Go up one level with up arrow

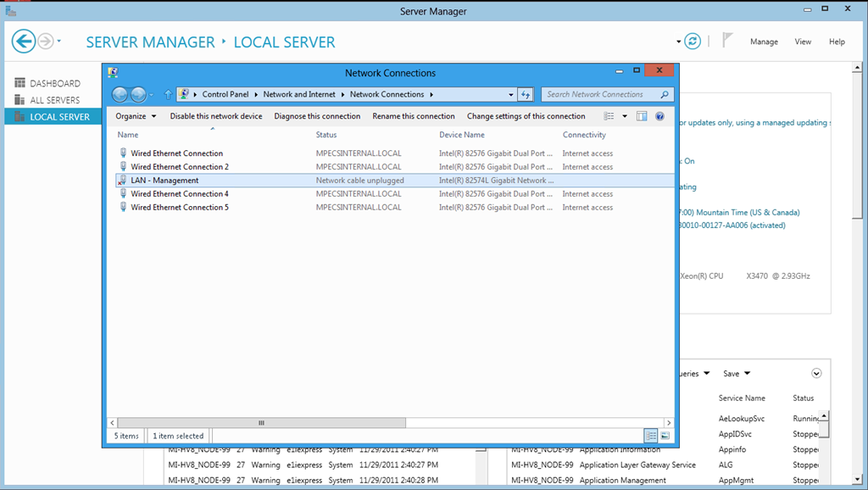169,95
